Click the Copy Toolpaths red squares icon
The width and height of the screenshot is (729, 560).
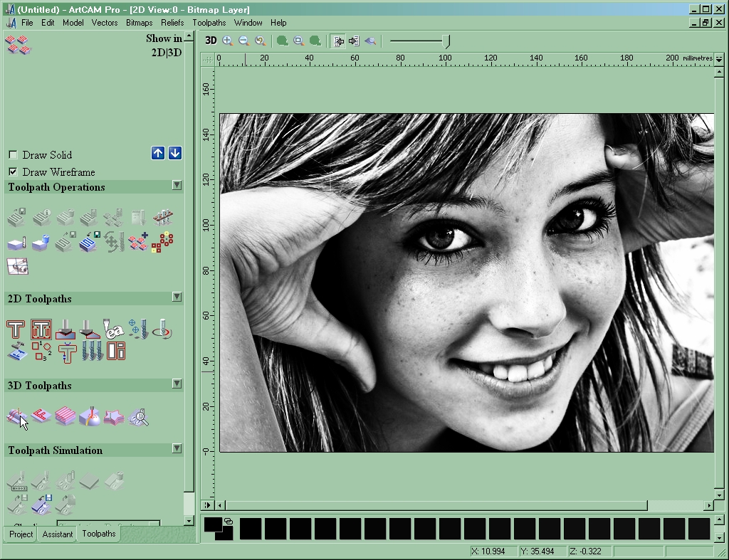tap(162, 242)
